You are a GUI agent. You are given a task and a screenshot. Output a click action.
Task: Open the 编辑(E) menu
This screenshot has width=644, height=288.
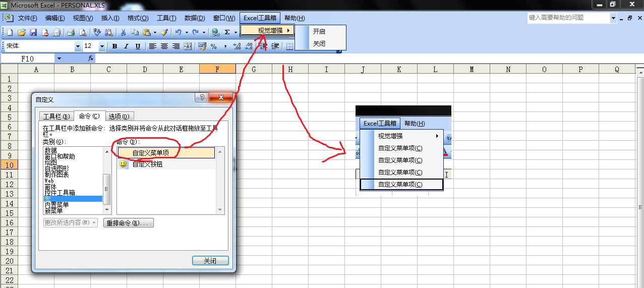55,18
